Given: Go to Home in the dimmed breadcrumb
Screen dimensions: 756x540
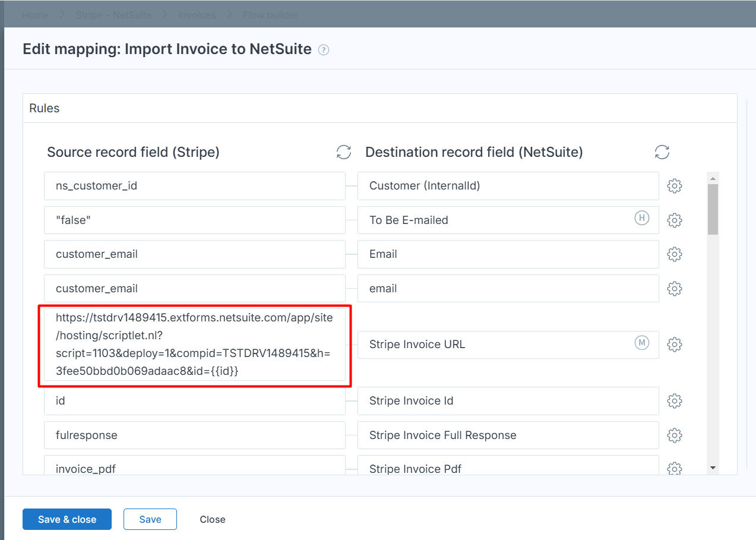Looking at the screenshot, I should [x=36, y=15].
